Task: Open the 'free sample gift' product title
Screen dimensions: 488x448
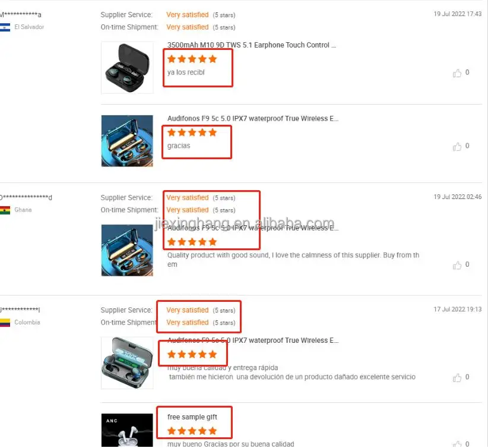Action: [192, 417]
